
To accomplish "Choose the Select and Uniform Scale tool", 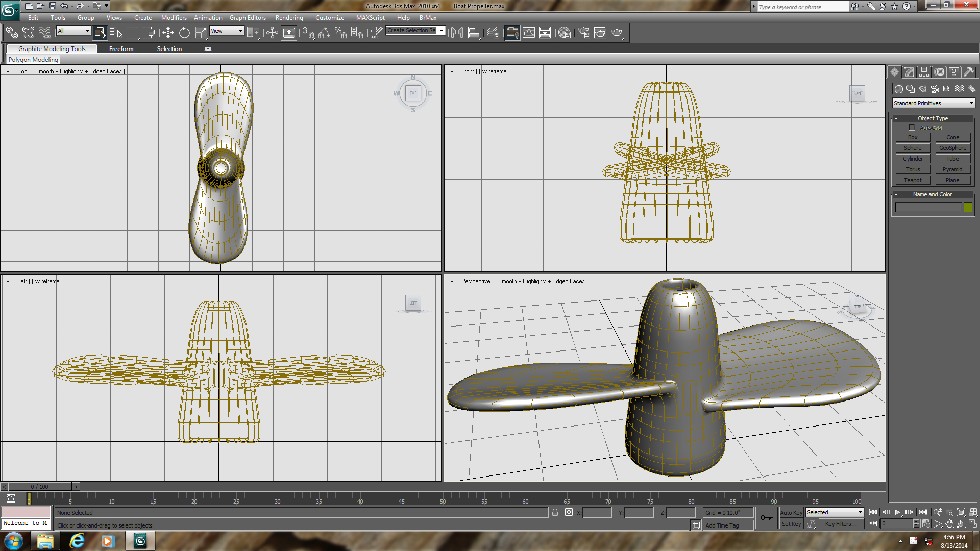I will coord(201,32).
